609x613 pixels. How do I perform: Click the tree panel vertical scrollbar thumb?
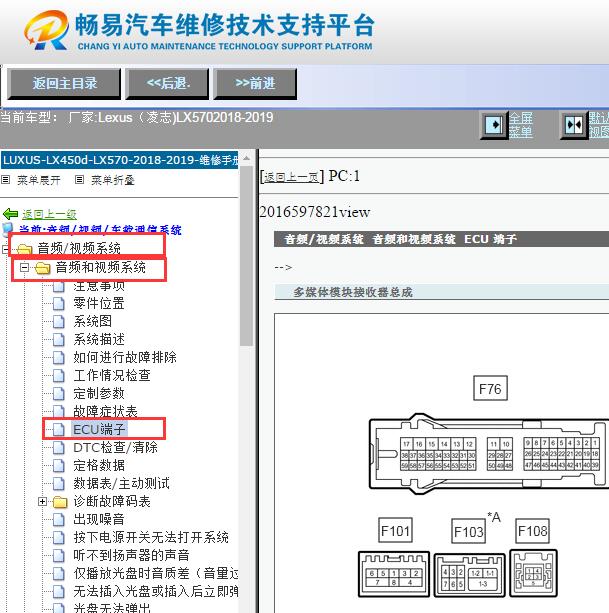point(247,256)
